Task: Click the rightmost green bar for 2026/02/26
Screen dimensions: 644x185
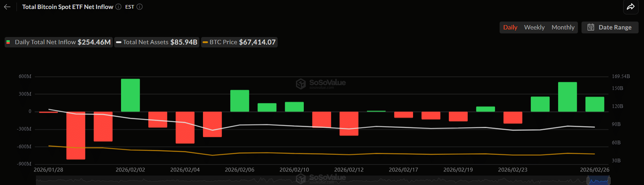Action: point(595,104)
